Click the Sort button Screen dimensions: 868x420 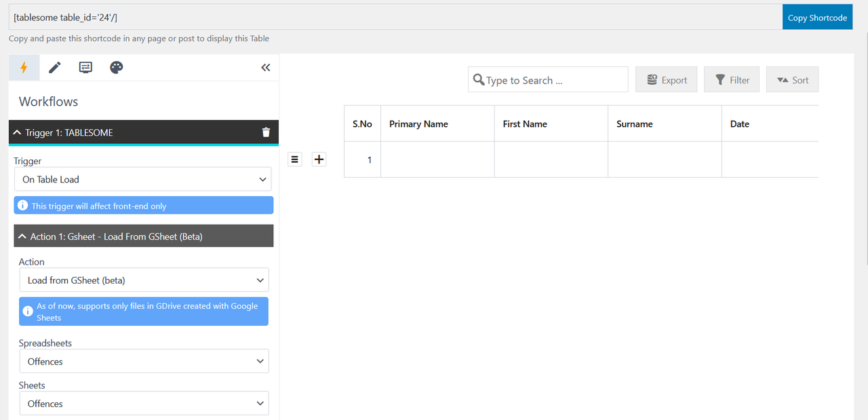click(792, 79)
